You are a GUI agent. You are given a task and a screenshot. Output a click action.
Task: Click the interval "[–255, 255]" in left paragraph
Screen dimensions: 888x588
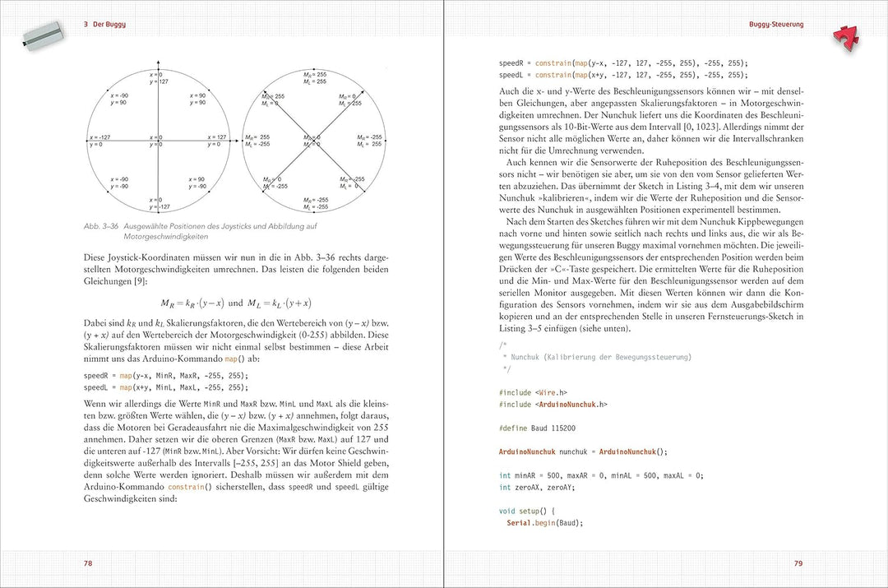[x=256, y=463]
